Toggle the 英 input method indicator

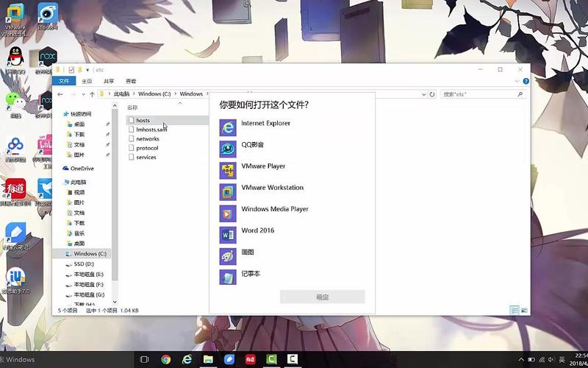point(562,359)
